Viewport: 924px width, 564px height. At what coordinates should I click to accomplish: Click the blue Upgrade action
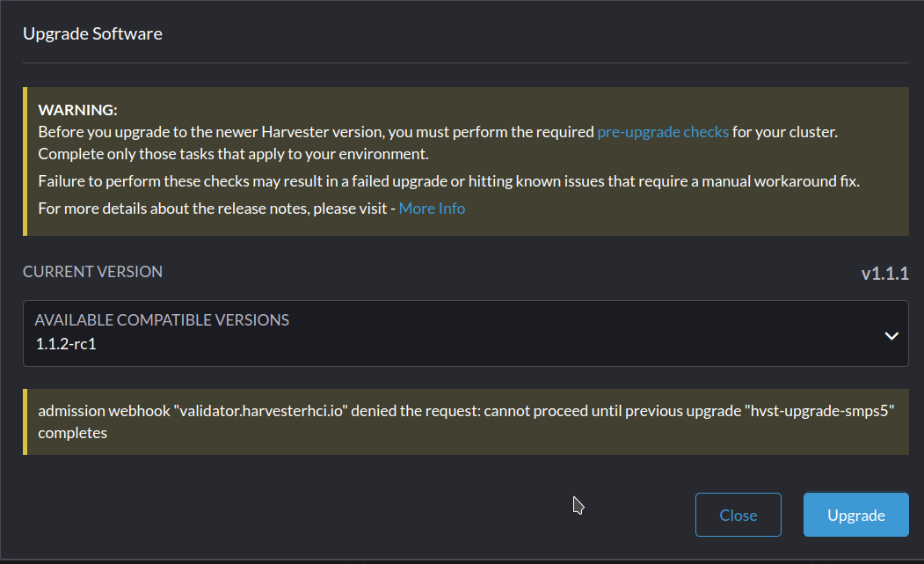click(855, 515)
